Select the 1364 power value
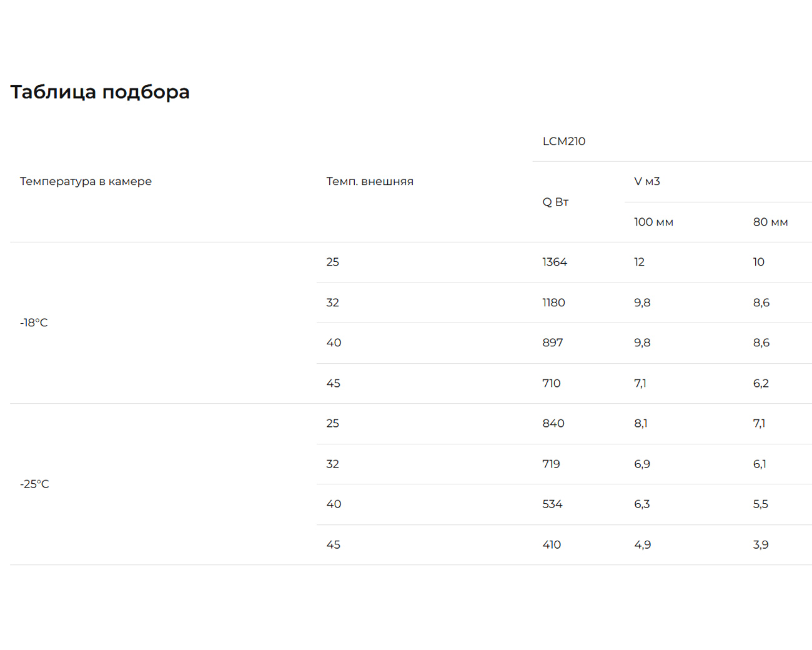The image size is (812, 650). [x=555, y=262]
